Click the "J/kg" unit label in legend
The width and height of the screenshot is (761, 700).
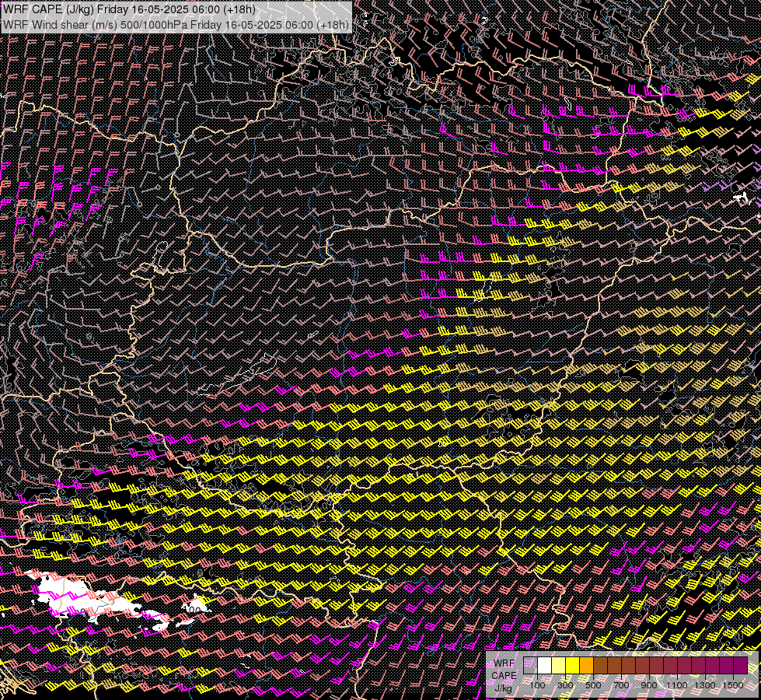click(x=504, y=688)
